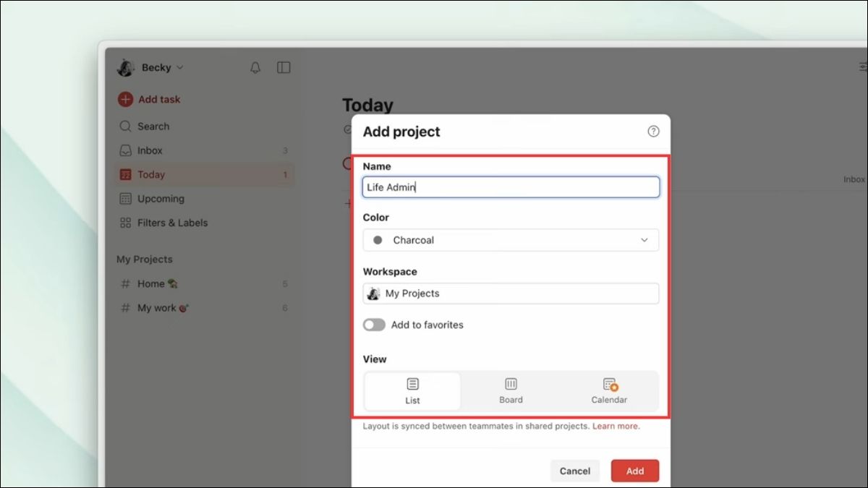Viewport: 868px width, 488px height.
Task: Click the My work count 6
Action: 285,308
